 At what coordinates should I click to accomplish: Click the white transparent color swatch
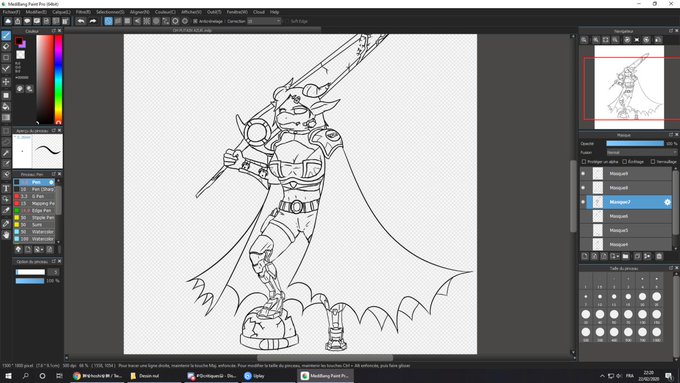click(20, 55)
